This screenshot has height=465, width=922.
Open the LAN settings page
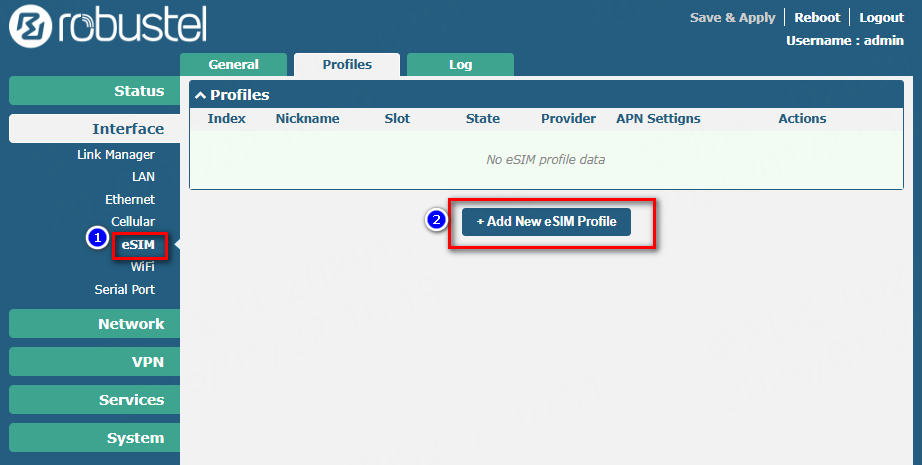pyautogui.click(x=143, y=177)
